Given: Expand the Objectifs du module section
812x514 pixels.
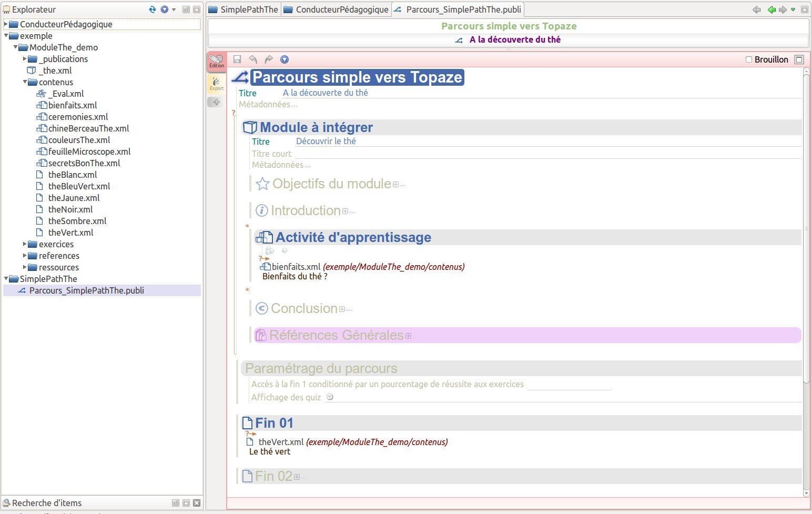Looking at the screenshot, I should pyautogui.click(x=396, y=185).
